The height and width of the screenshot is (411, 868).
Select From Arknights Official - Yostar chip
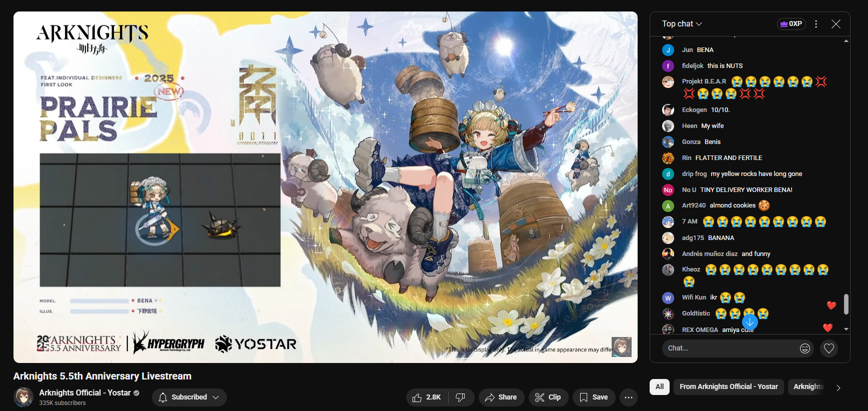coord(729,387)
